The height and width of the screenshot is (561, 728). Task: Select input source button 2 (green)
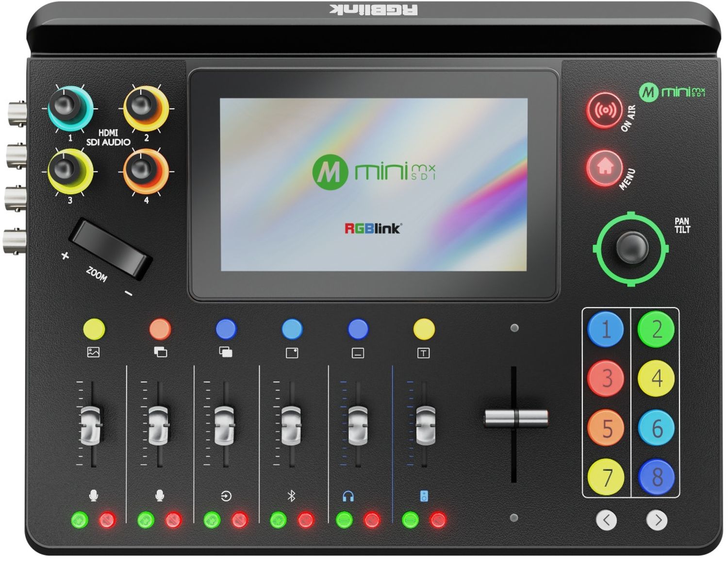pos(656,329)
